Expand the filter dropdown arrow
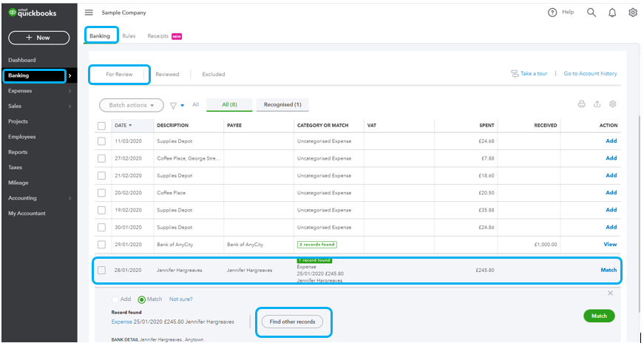The height and width of the screenshot is (346, 644). (x=183, y=106)
